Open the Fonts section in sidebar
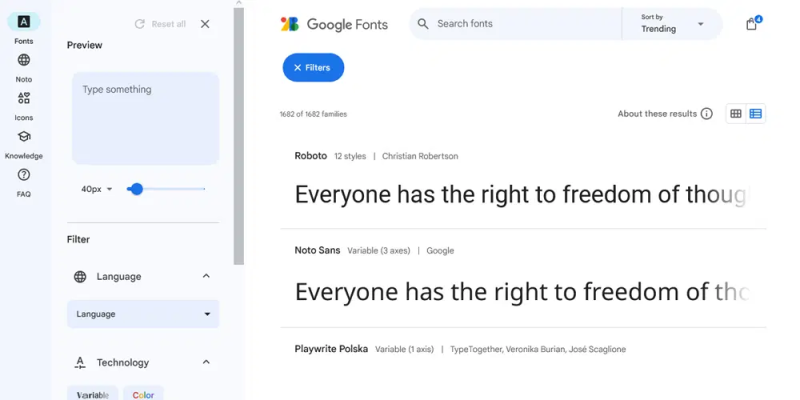This screenshot has width=800, height=400. tap(23, 21)
